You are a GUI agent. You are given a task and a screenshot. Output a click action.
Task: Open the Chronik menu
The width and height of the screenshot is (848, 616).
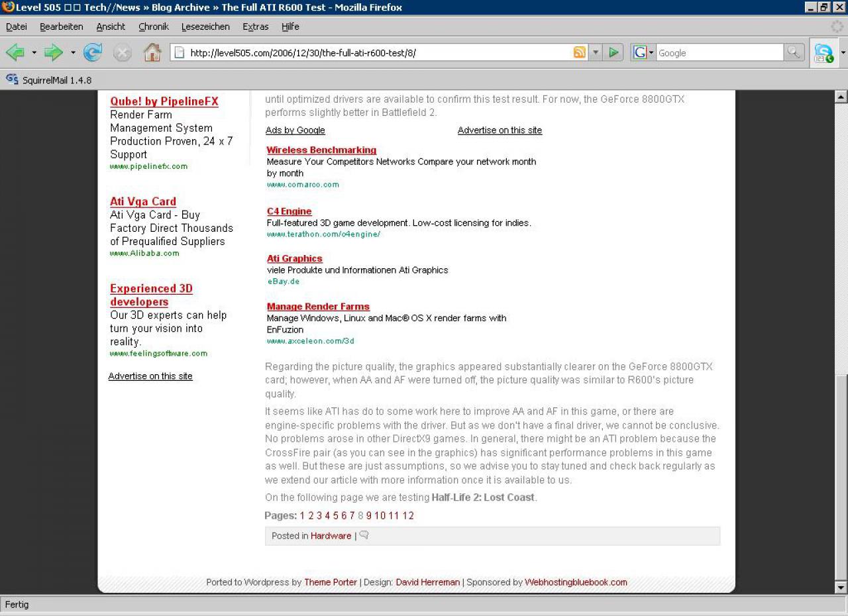154,26
